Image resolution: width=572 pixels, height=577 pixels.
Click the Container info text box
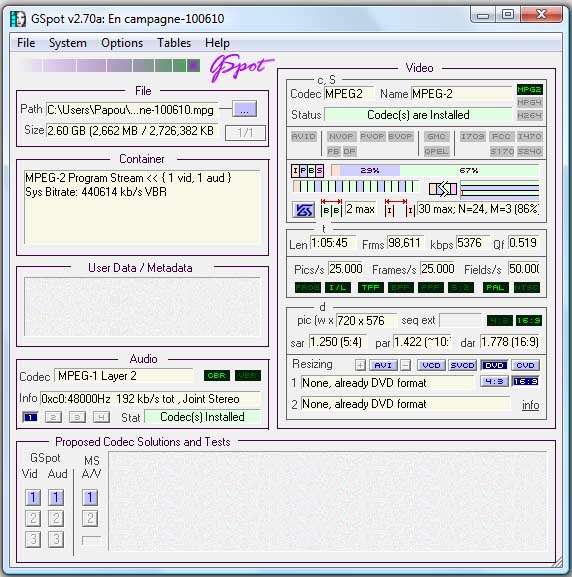[x=142, y=206]
